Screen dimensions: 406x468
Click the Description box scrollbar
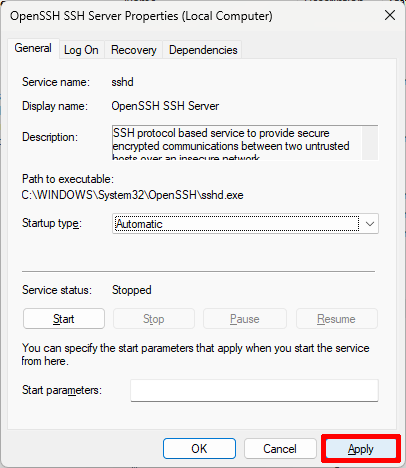[370, 143]
